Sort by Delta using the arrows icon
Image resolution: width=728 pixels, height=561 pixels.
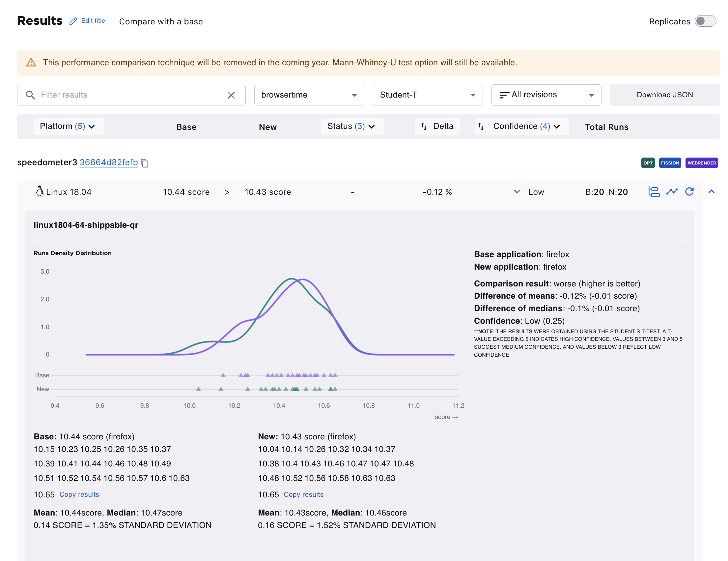[x=424, y=127]
